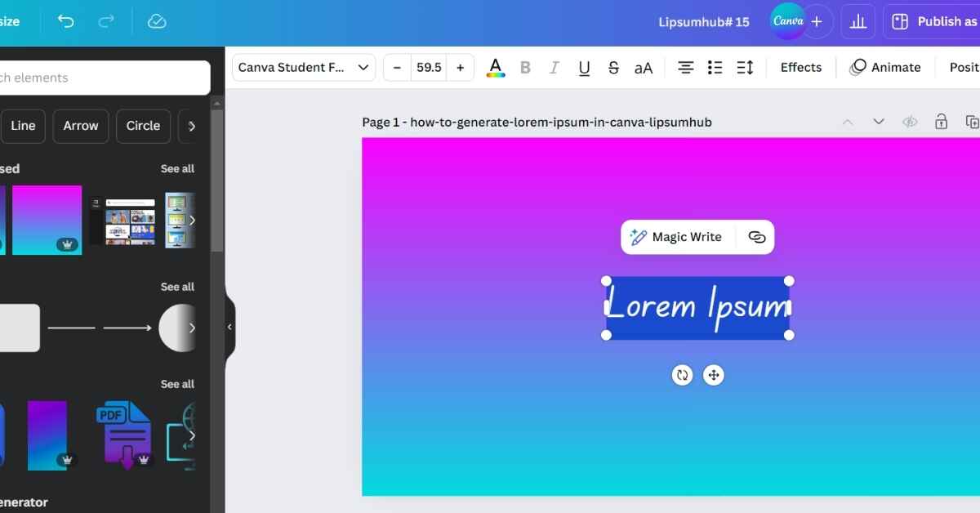Open the line spacing icon
This screenshot has width=980, height=513.
pyautogui.click(x=745, y=68)
